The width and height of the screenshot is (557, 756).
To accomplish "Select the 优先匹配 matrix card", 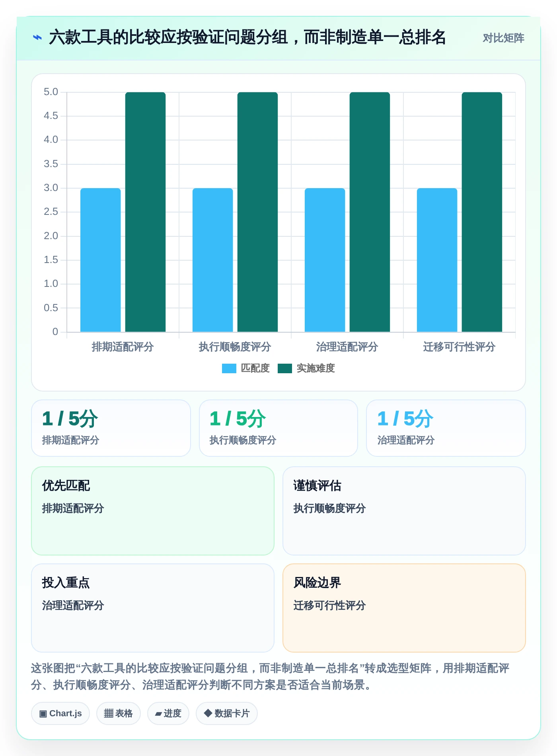I will [x=153, y=511].
